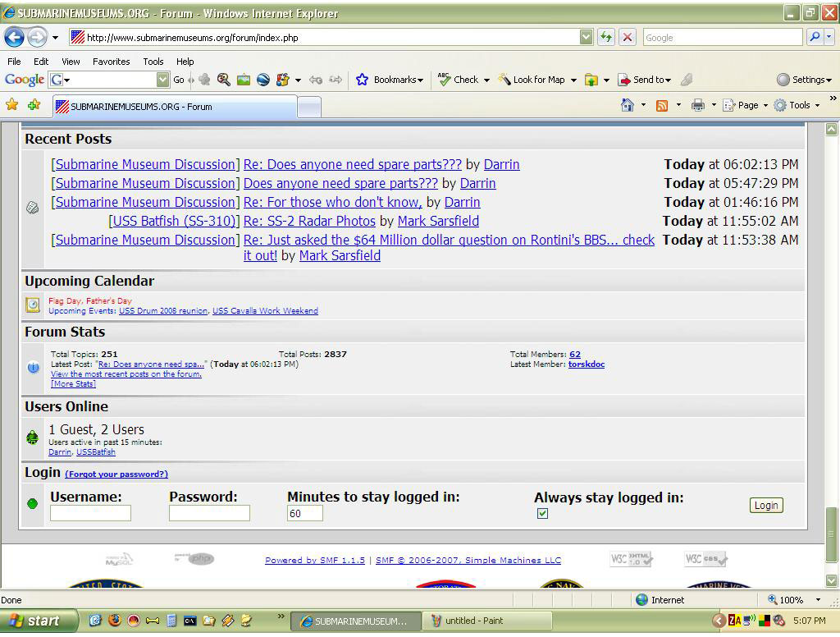Viewport: 840px width, 637px height.
Task: Expand the address bar URL dropdown
Action: click(x=586, y=37)
